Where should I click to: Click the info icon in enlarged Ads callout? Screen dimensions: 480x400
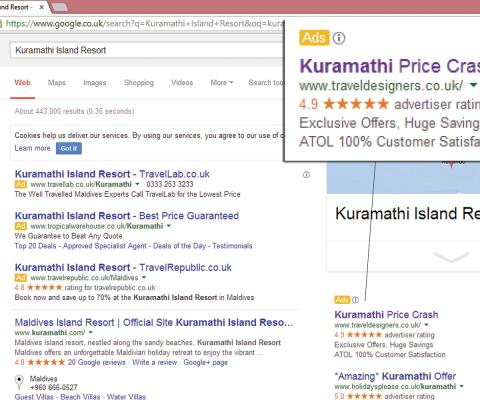coord(339,38)
